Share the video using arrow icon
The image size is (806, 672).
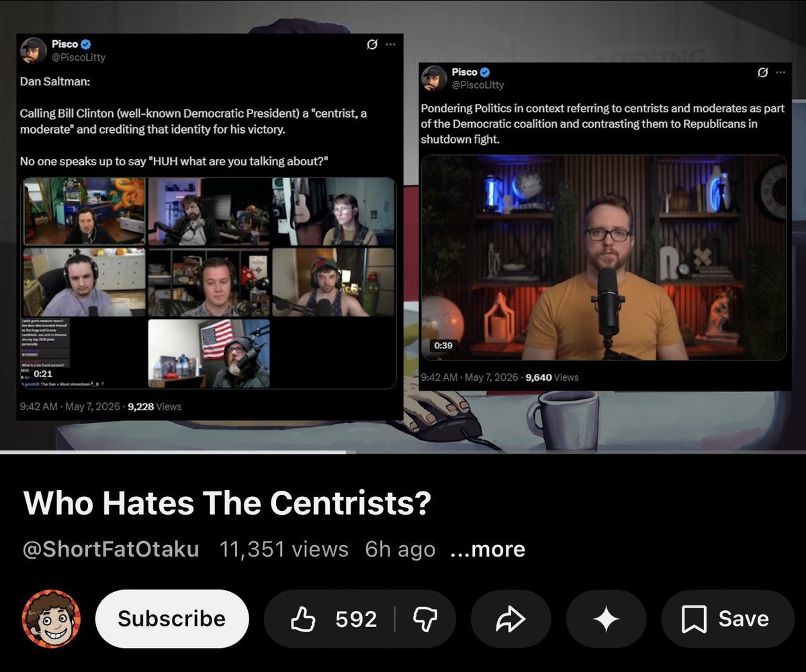pos(511,618)
